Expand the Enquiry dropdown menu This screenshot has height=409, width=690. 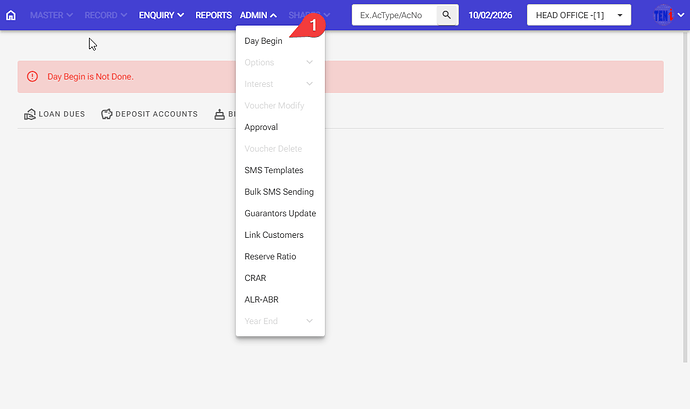click(161, 16)
